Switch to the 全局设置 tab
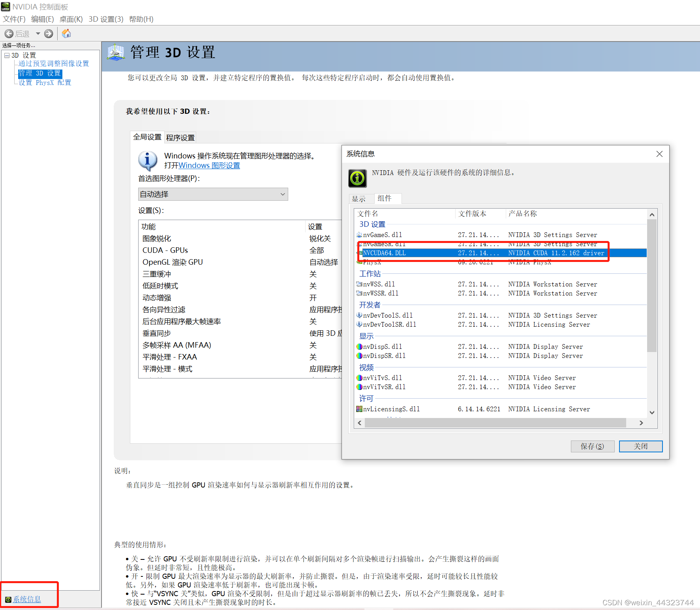The height and width of the screenshot is (610, 700). 147,137
